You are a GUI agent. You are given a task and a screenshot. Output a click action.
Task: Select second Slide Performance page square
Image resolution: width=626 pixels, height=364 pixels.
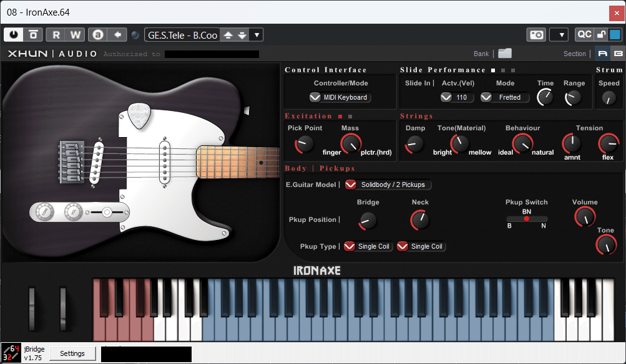point(503,70)
